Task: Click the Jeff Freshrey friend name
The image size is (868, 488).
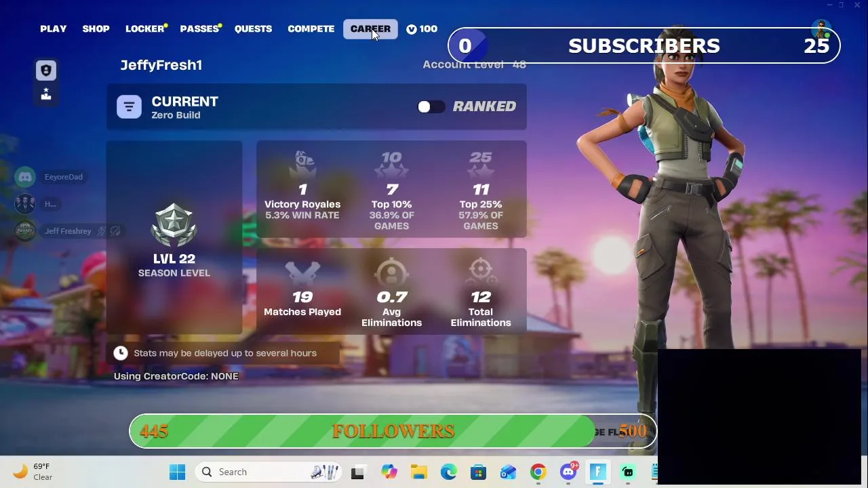Action: click(68, 231)
